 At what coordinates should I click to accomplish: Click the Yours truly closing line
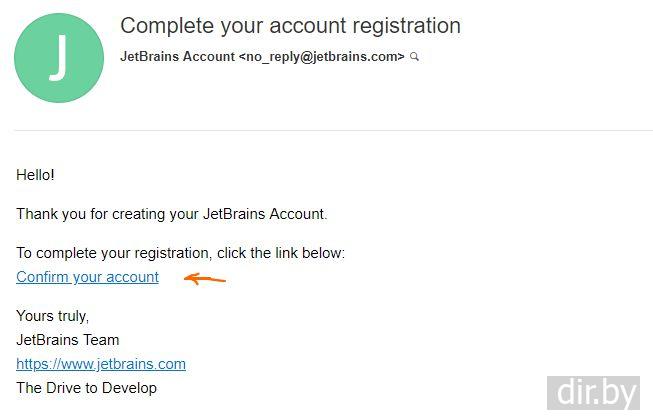click(53, 316)
